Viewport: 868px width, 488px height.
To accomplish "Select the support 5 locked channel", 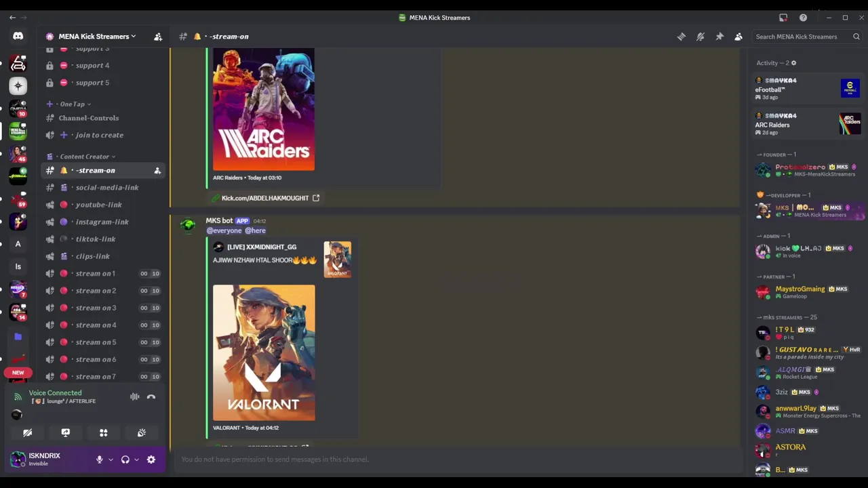I will (x=103, y=83).
